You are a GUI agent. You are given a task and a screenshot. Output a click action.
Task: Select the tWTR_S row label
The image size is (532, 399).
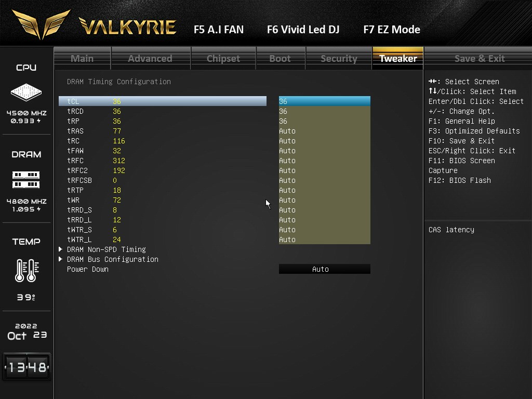point(79,229)
